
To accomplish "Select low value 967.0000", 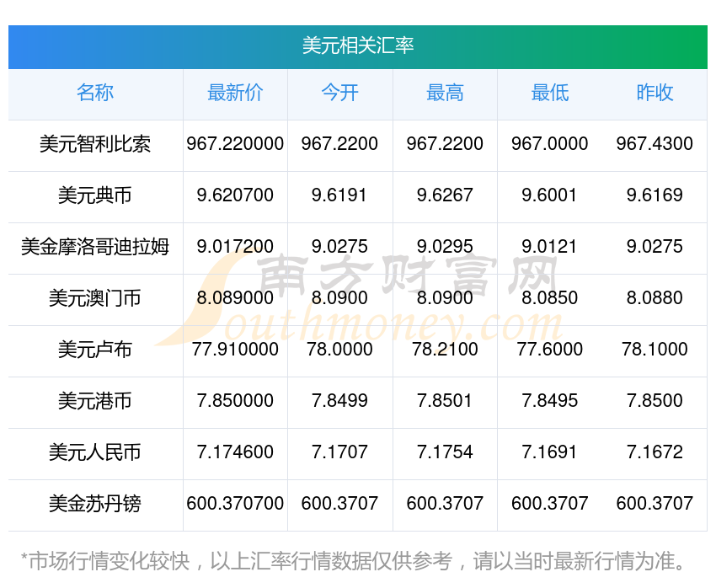I will (550, 144).
